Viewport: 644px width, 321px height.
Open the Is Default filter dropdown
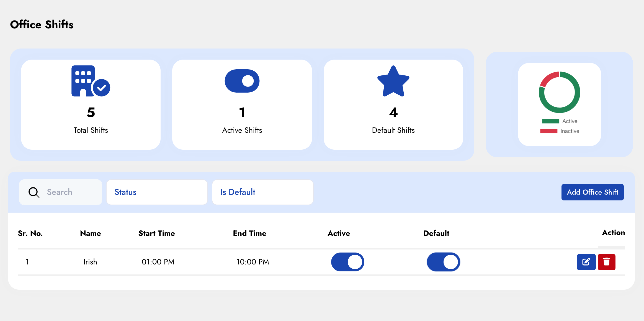point(262,192)
